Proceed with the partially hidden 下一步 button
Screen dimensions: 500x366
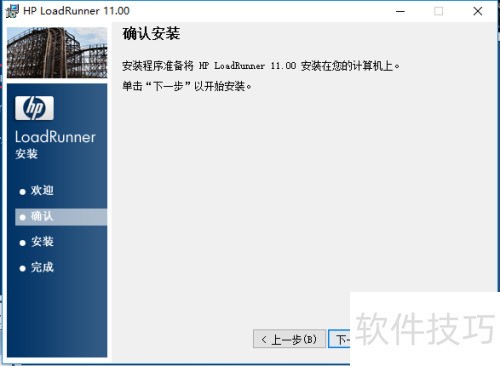[x=339, y=339]
